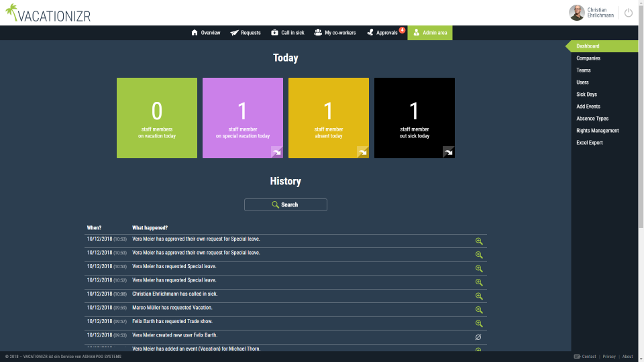Click 'Christian Ehrlichmann has called in sick.' text
The width and height of the screenshot is (644, 362).
(175, 294)
